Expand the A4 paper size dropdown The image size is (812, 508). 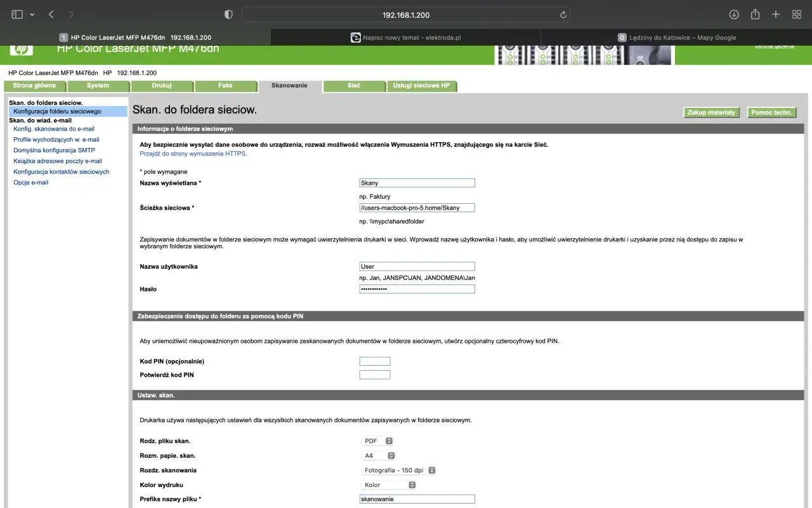coord(379,455)
